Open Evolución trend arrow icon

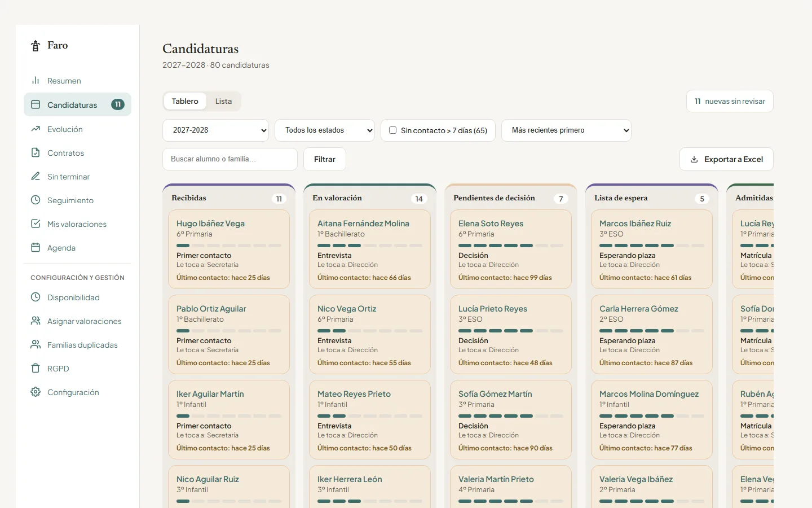(x=36, y=129)
